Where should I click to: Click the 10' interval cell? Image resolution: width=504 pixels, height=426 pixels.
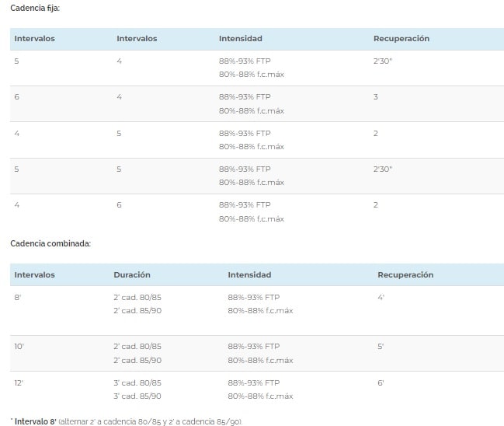point(19,347)
